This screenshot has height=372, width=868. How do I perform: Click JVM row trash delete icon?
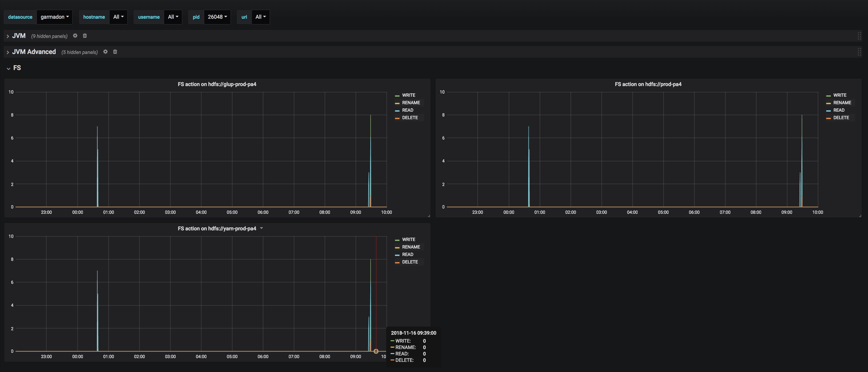coord(85,36)
